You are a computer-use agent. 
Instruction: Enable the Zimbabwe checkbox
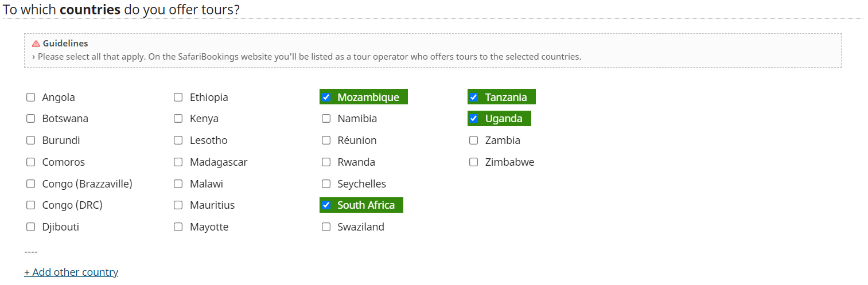pos(474,162)
